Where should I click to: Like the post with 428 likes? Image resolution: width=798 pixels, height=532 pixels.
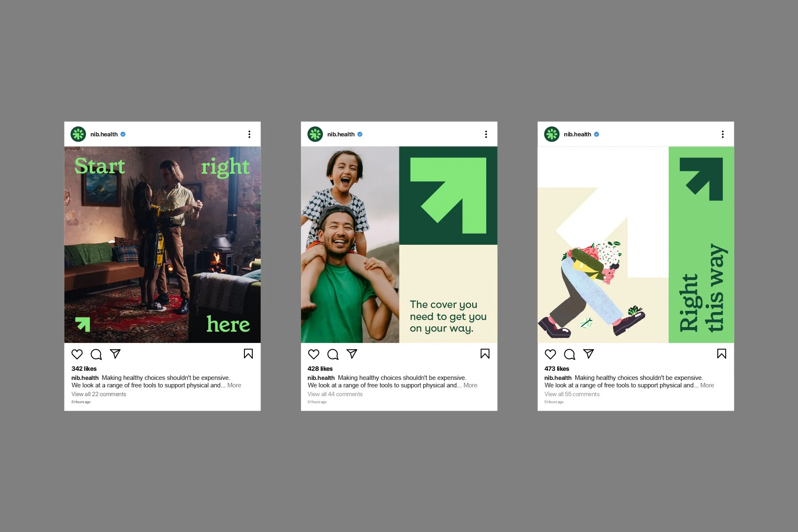[314, 354]
